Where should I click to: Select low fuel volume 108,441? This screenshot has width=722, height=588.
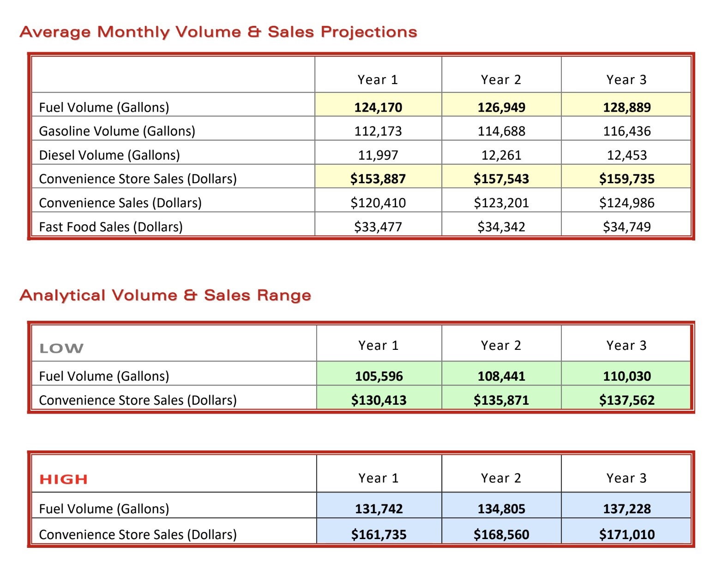tap(501, 377)
